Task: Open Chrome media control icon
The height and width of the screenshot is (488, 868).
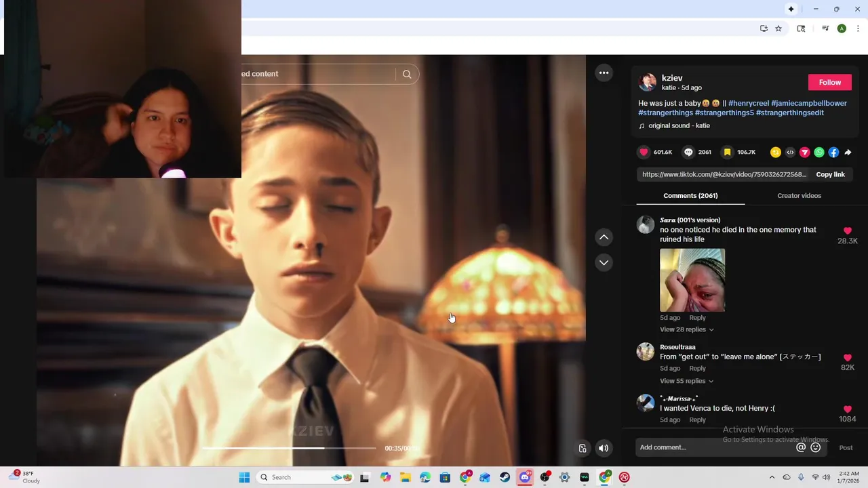Action: click(825, 28)
